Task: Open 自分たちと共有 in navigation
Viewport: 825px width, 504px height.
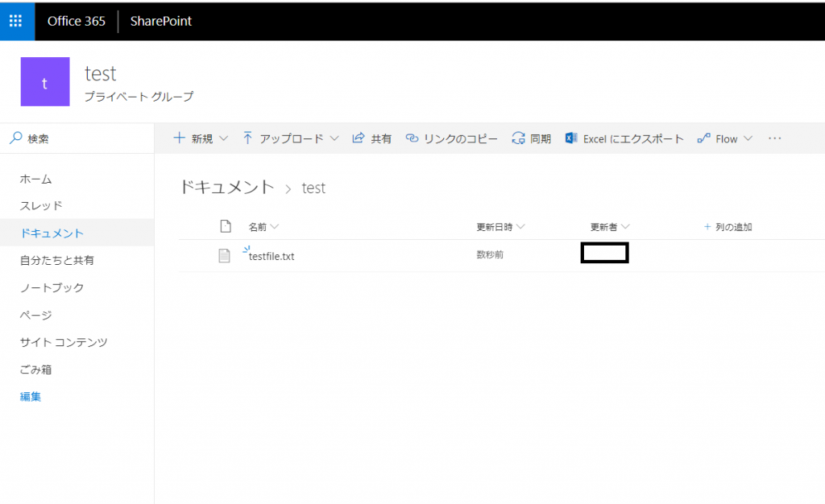Action: click(x=57, y=260)
